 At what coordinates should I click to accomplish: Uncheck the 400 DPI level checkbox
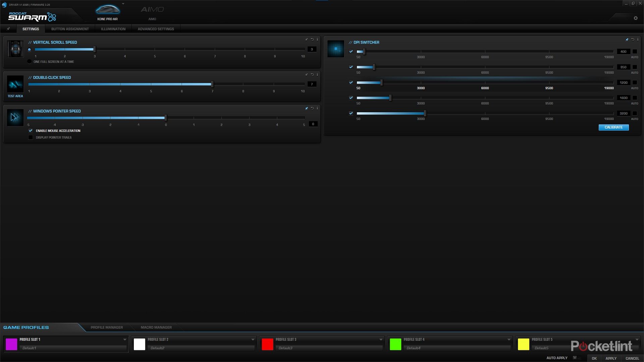coord(351,52)
